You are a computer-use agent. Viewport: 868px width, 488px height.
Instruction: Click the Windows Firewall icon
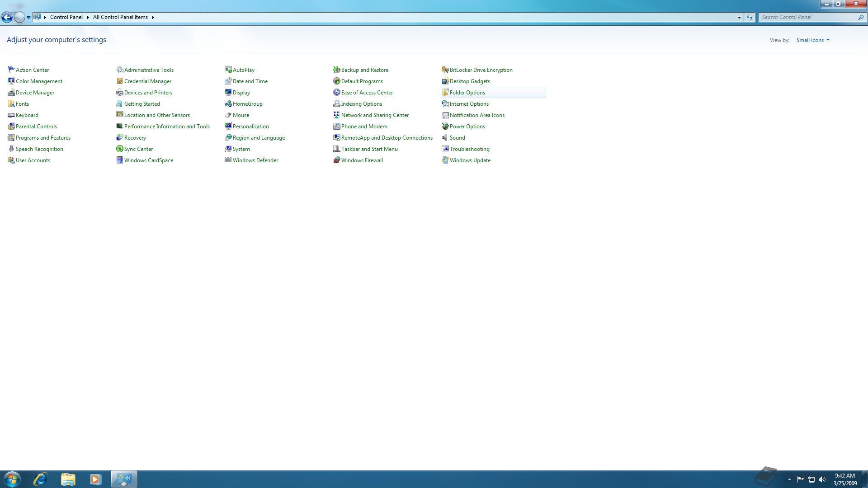[x=337, y=160]
